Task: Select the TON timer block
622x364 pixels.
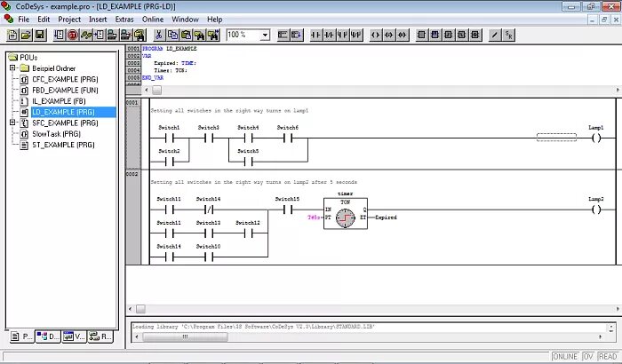Action: point(345,214)
